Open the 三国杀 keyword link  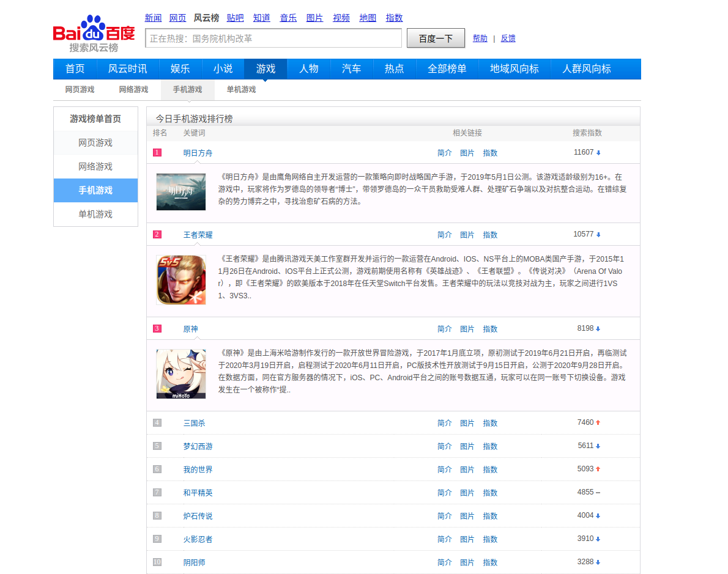pyautogui.click(x=194, y=423)
